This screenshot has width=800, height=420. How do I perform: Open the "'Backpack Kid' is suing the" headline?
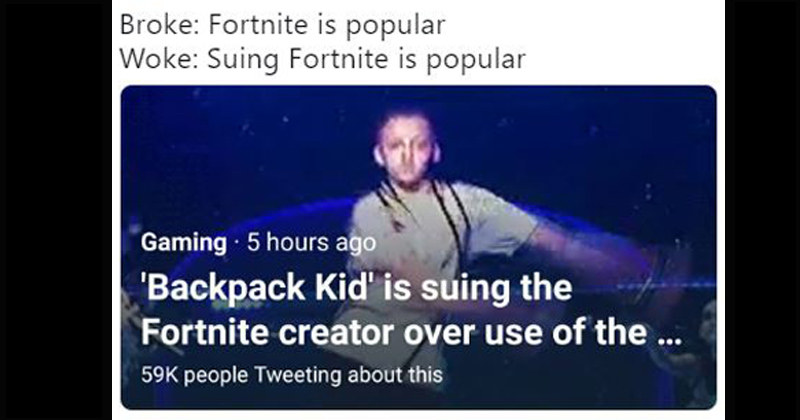357,290
